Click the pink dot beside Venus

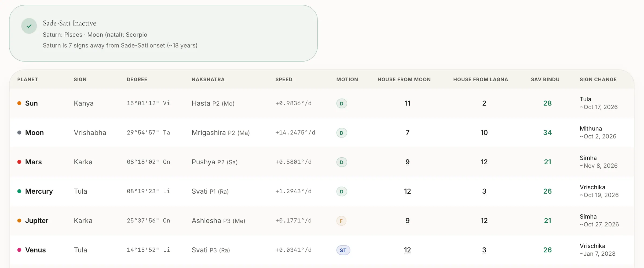click(x=19, y=250)
